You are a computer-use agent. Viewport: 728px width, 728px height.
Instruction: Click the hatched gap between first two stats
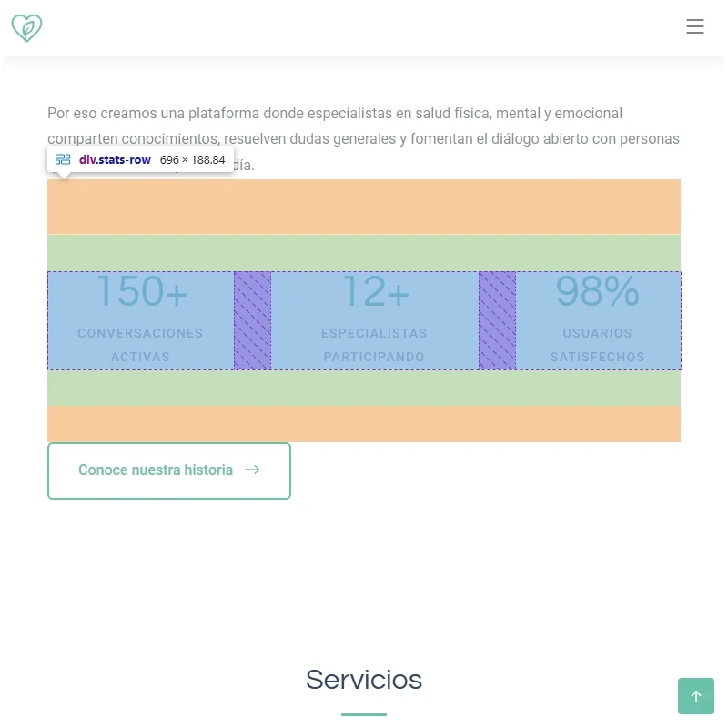click(x=253, y=321)
